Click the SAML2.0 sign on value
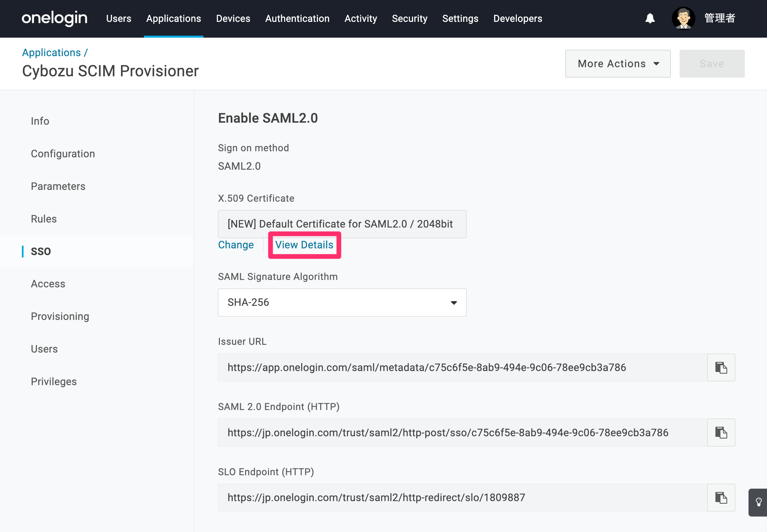The height and width of the screenshot is (532, 767). [x=239, y=166]
